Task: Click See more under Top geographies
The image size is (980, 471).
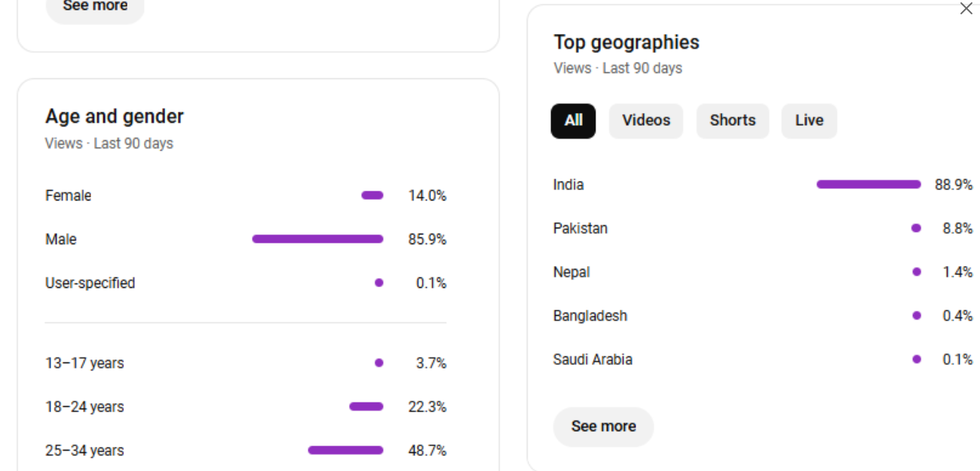Action: pos(603,427)
